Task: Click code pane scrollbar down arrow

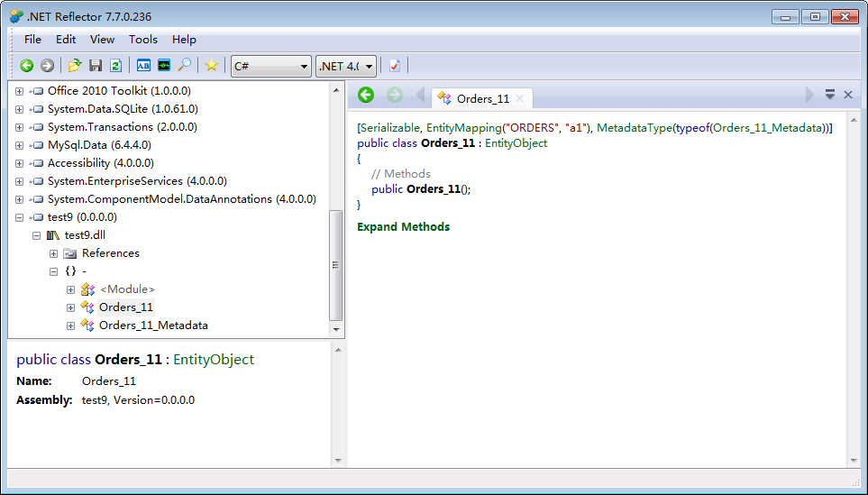Action: pyautogui.click(x=854, y=461)
